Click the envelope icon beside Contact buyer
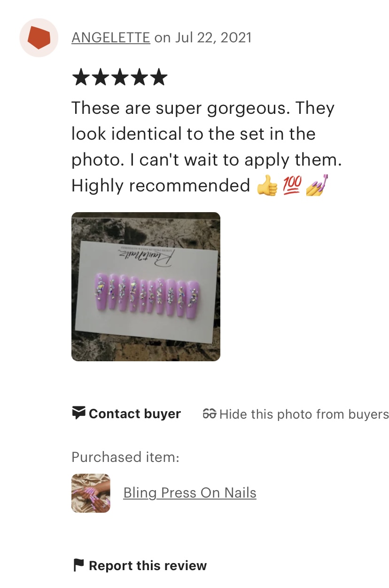389x588 pixels. tap(78, 413)
